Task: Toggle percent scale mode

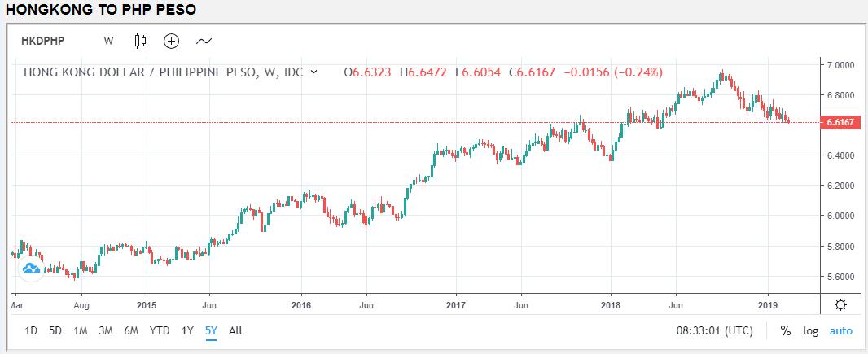Action: point(785,331)
